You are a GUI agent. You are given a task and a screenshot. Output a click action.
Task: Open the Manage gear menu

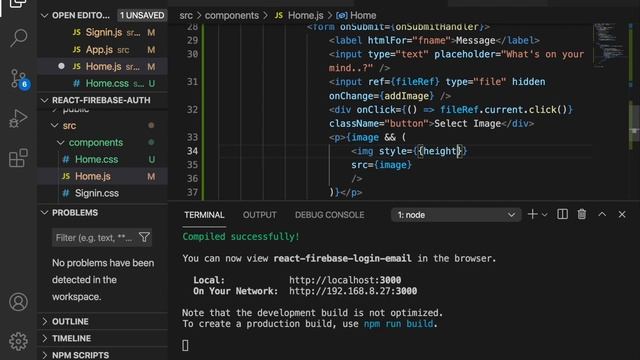18,341
